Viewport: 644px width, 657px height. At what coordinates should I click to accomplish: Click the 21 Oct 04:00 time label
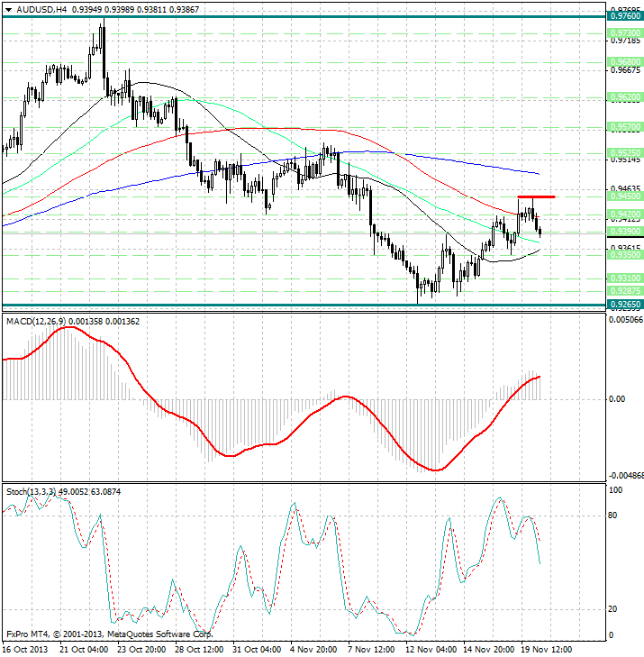pyautogui.click(x=84, y=649)
